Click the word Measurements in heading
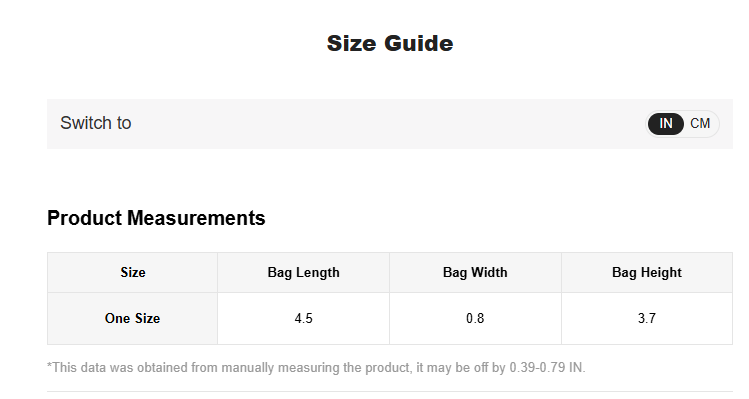This screenshot has height=399, width=749. 196,218
